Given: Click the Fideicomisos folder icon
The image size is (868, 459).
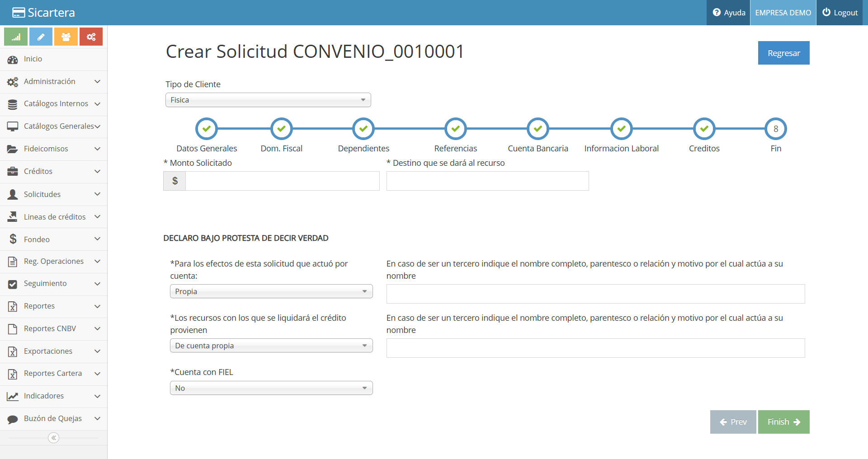Looking at the screenshot, I should coord(13,149).
